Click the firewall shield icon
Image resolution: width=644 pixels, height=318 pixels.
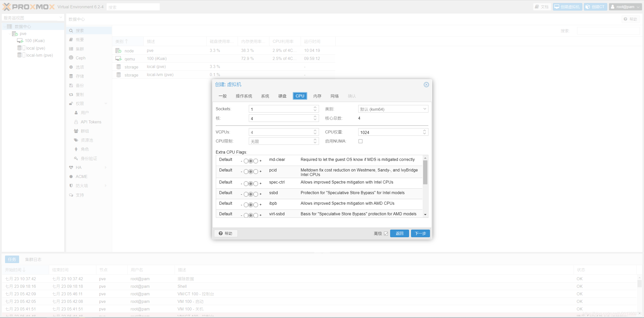71,186
